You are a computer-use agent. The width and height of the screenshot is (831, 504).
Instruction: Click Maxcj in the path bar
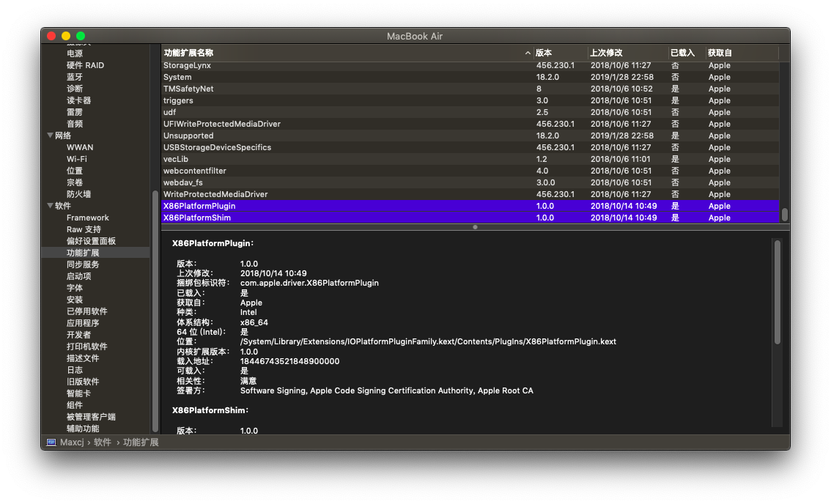click(x=72, y=442)
